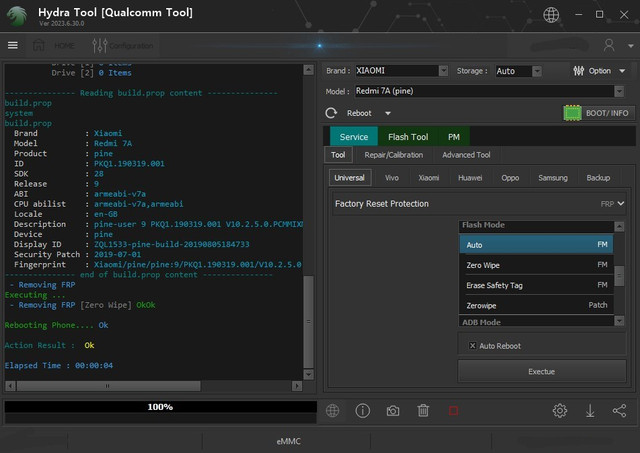Image resolution: width=640 pixels, height=453 pixels.
Task: Click the 100% progress bar
Action: tap(160, 407)
